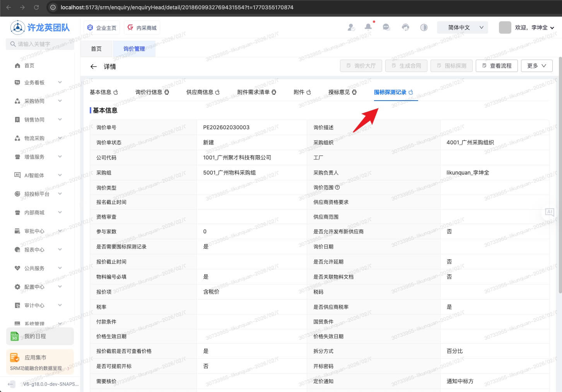Click the 许龙英团队 logo
This screenshot has height=392, width=562.
(40, 27)
